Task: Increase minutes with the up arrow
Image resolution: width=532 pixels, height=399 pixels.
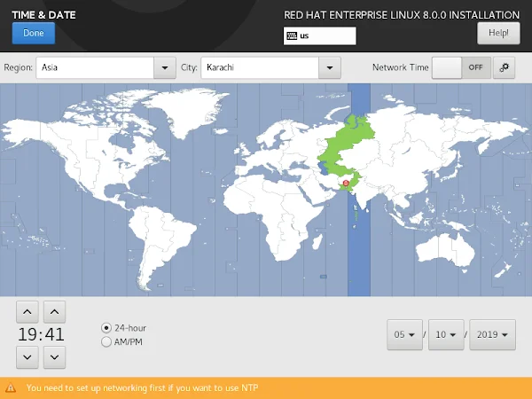Action: point(55,312)
